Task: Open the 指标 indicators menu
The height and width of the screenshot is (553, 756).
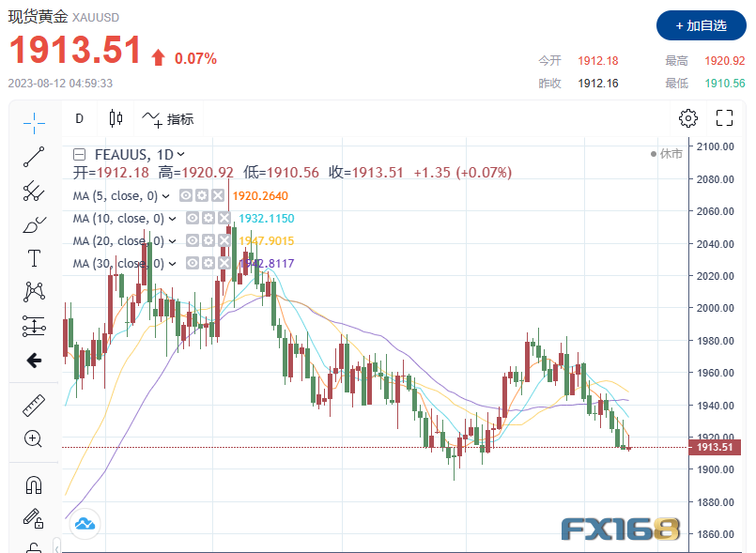Action: tap(167, 119)
